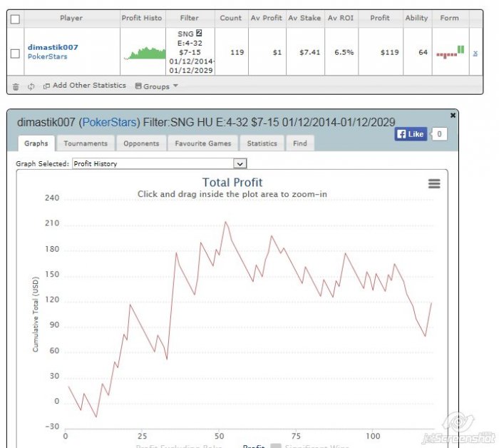Click the Facebook Like button

(x=411, y=134)
